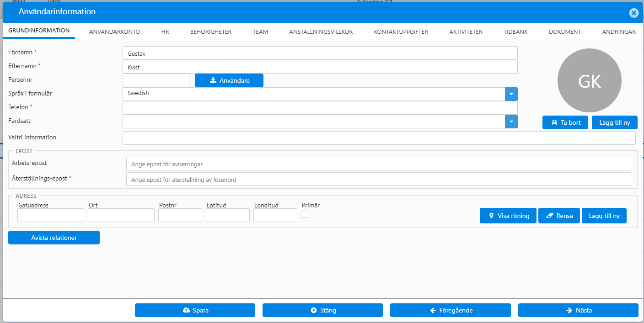
Task: Click the Förnamn field containing Gustav
Action: tap(320, 53)
